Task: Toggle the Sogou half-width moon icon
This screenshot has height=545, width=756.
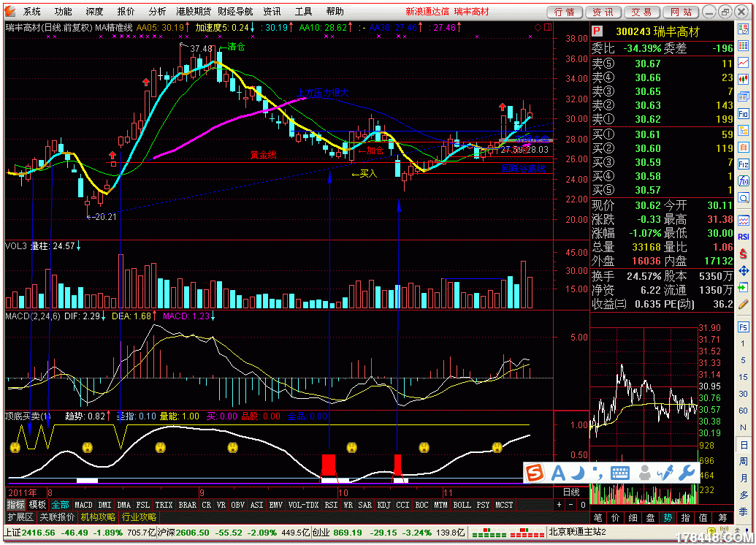Action: (578, 473)
